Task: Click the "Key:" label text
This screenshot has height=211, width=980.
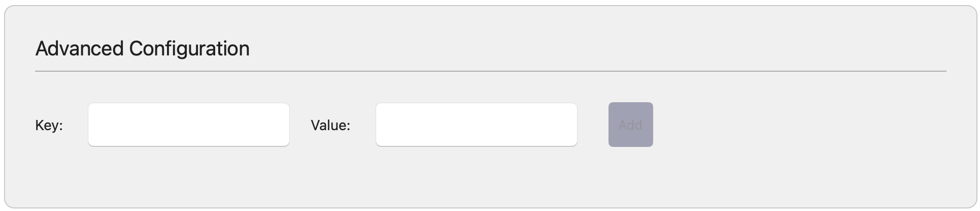Action: click(x=49, y=125)
